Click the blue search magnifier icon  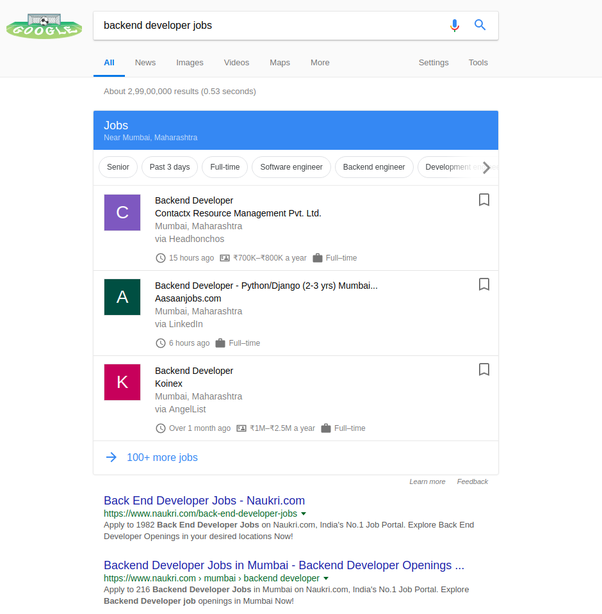tap(480, 25)
